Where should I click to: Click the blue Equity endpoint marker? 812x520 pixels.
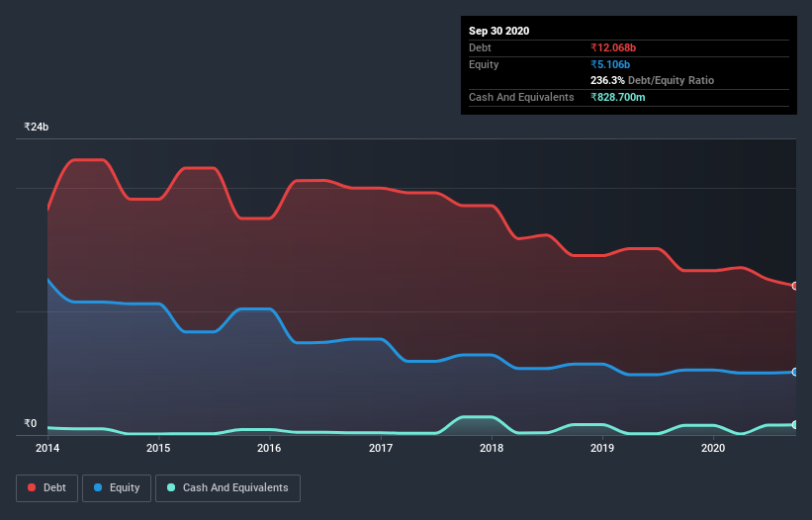(x=795, y=372)
